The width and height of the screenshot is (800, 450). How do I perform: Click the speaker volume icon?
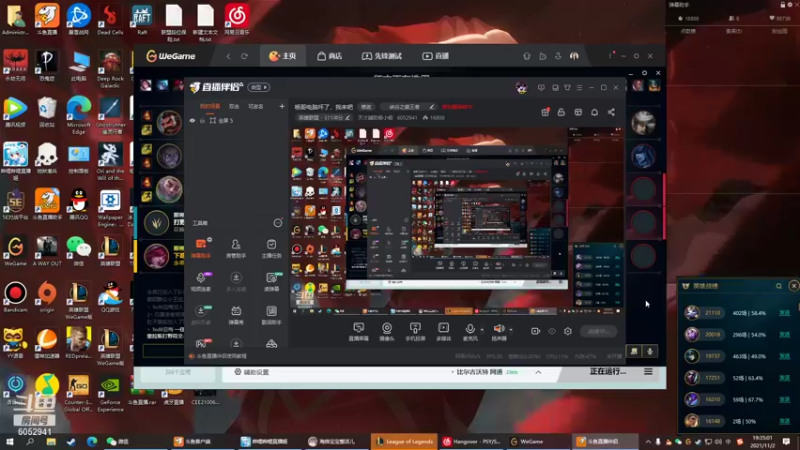498,329
